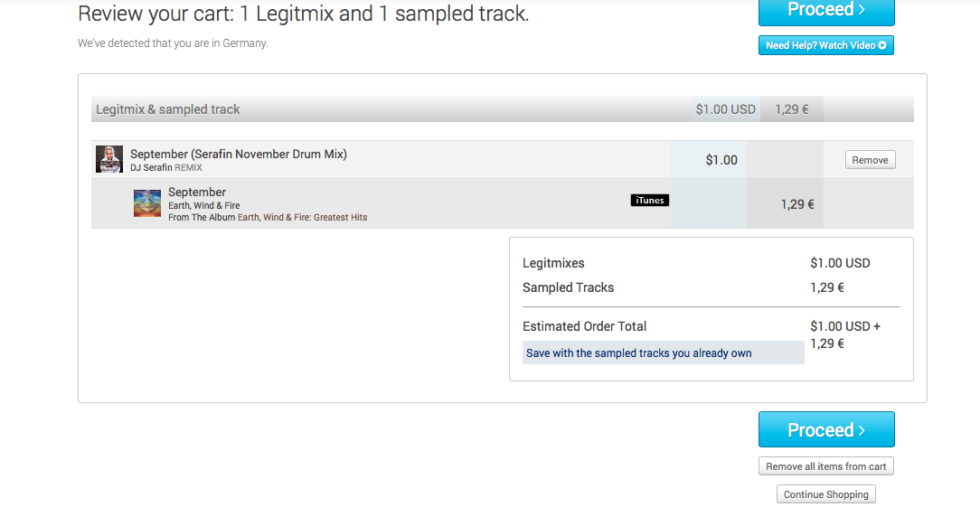
Task: Click Save with sampled tracks you already own
Action: [639, 353]
